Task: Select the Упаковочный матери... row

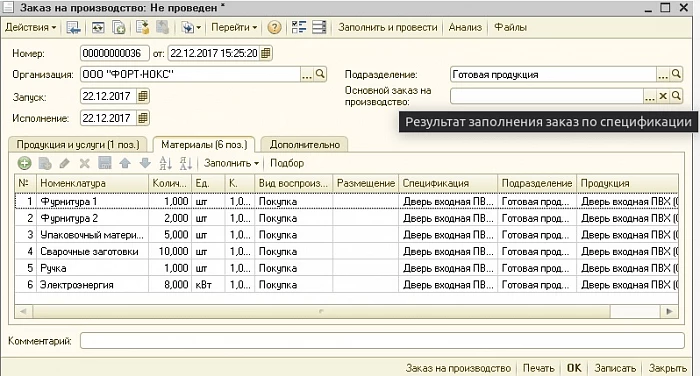Action: pos(346,234)
